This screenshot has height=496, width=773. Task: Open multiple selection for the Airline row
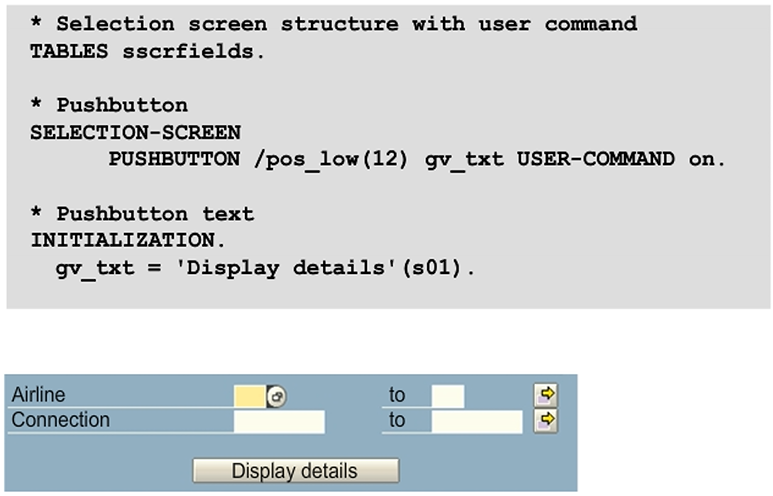pyautogui.click(x=546, y=396)
